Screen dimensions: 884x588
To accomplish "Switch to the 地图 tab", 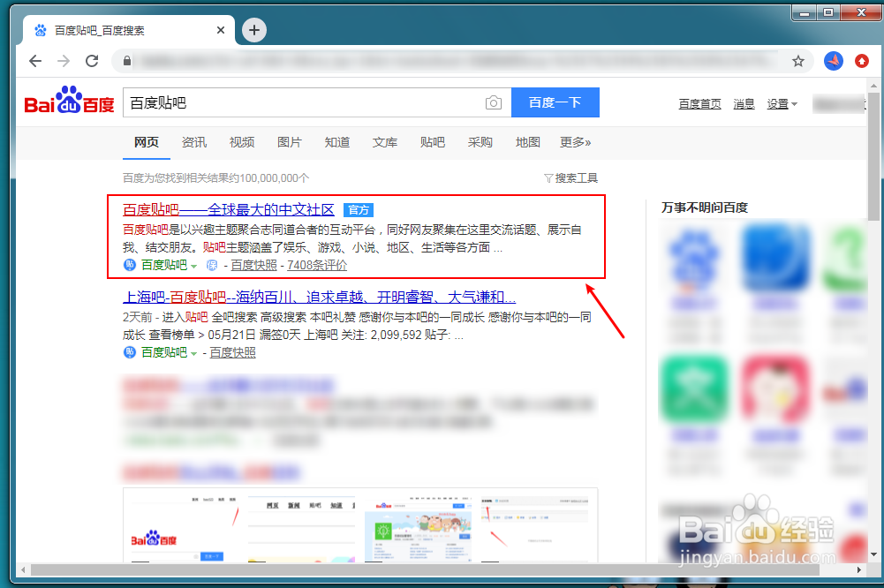I will 528,142.
